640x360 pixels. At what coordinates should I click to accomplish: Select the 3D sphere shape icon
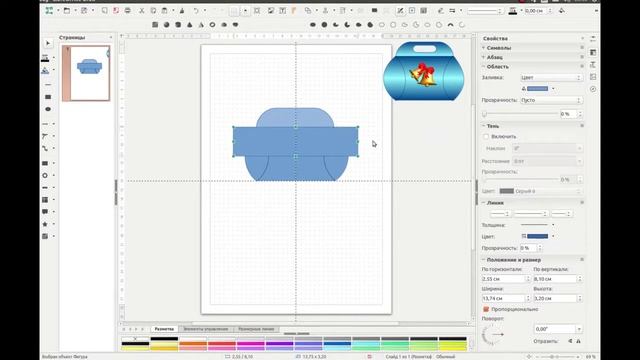(167, 25)
